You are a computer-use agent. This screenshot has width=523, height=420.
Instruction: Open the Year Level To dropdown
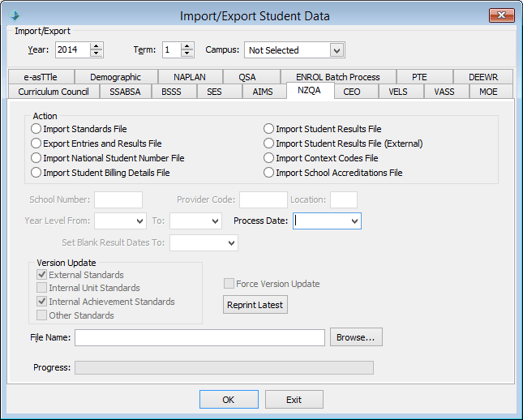(195, 221)
